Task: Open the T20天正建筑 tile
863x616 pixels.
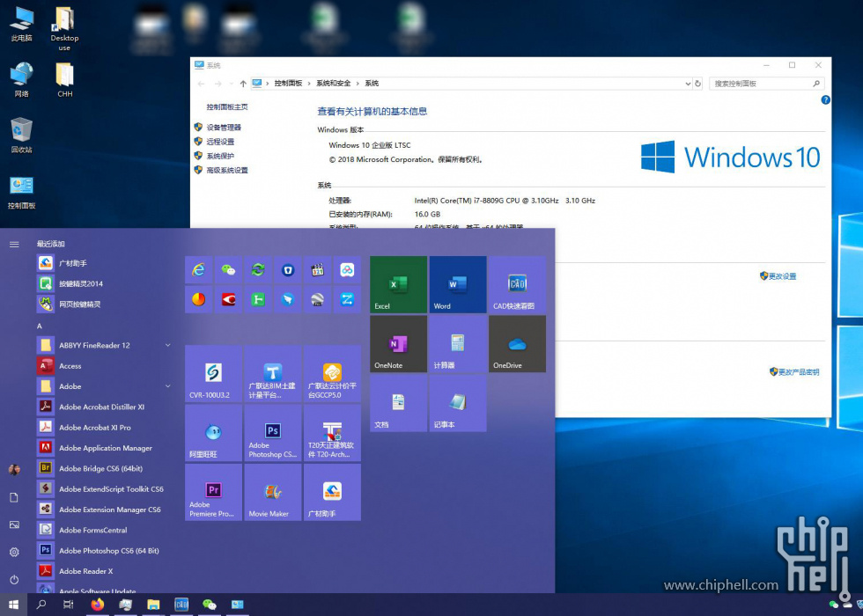Action: point(333,433)
